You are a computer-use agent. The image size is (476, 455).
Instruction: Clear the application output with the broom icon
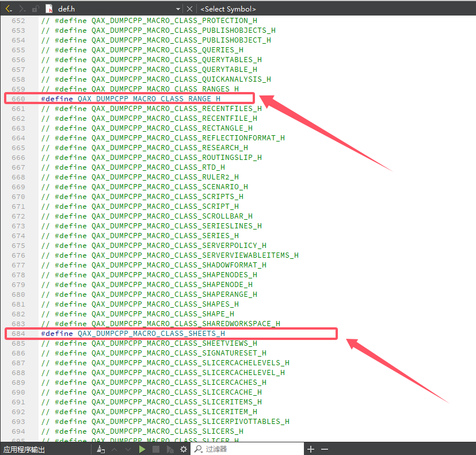[x=101, y=449]
